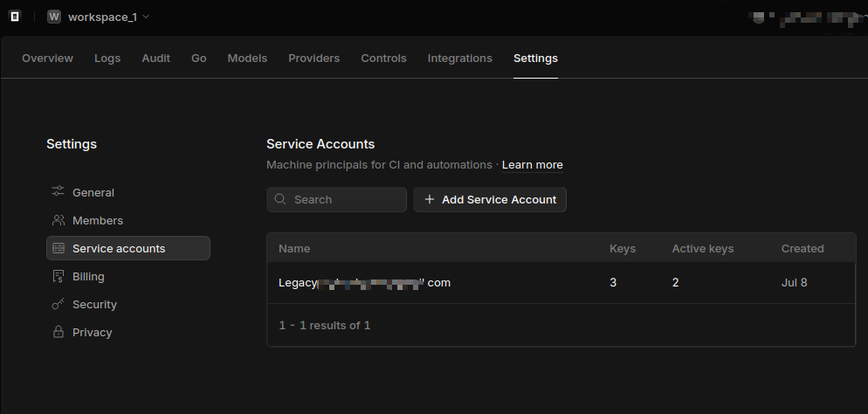
Task: Click the W workspace avatar icon
Action: point(53,17)
